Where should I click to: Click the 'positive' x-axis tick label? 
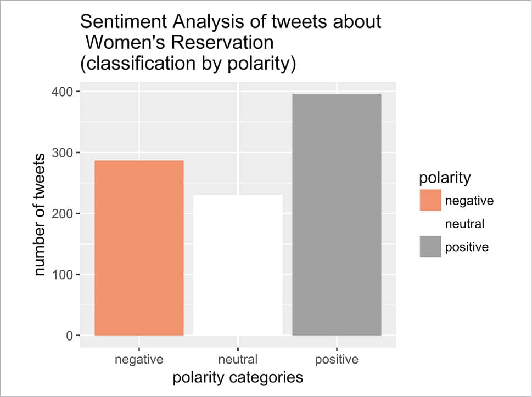point(337,360)
